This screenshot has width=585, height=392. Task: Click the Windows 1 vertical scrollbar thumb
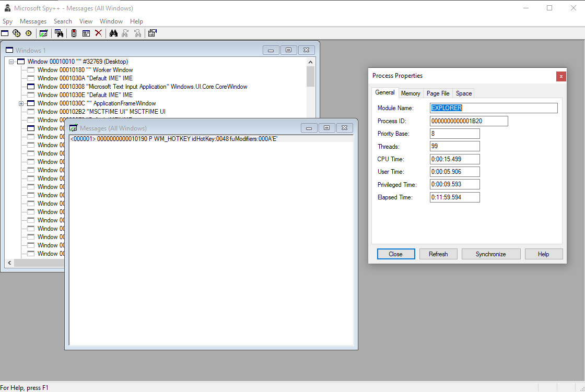[310, 76]
